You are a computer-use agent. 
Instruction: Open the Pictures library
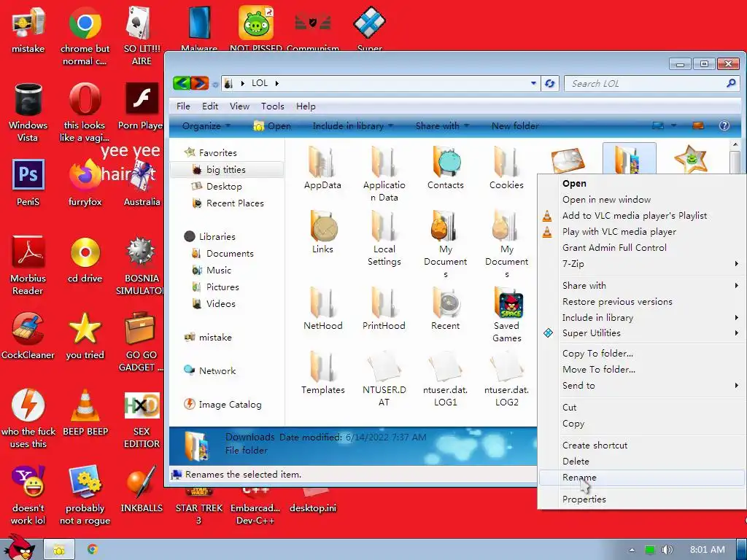pyautogui.click(x=216, y=287)
